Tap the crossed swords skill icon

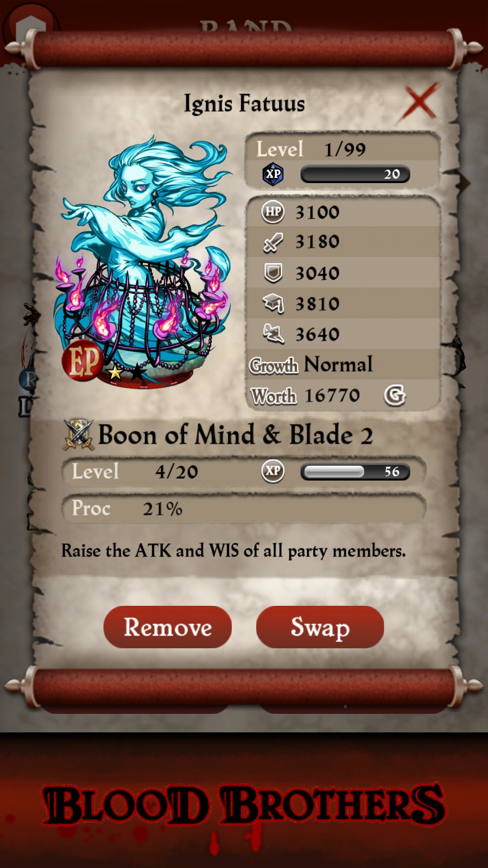(79, 435)
